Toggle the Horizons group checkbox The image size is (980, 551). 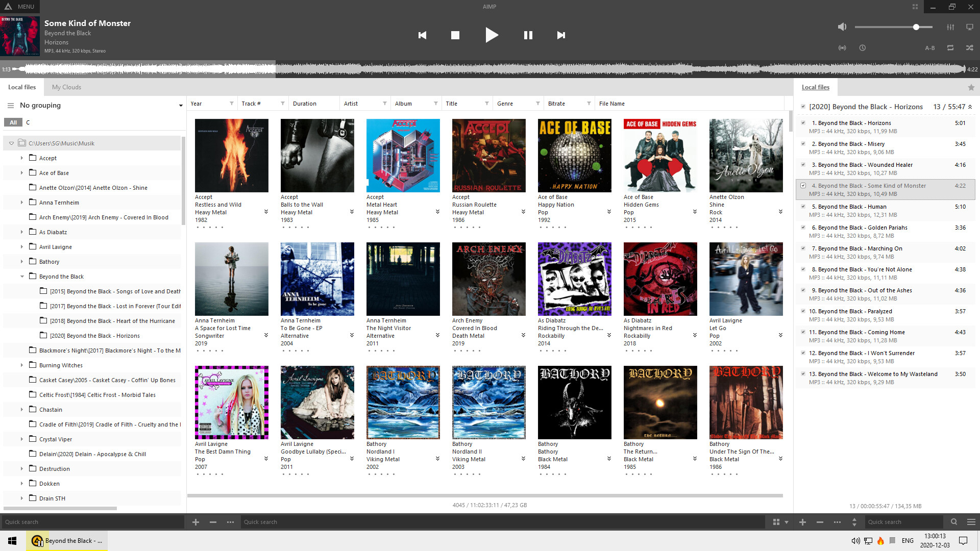coord(803,107)
